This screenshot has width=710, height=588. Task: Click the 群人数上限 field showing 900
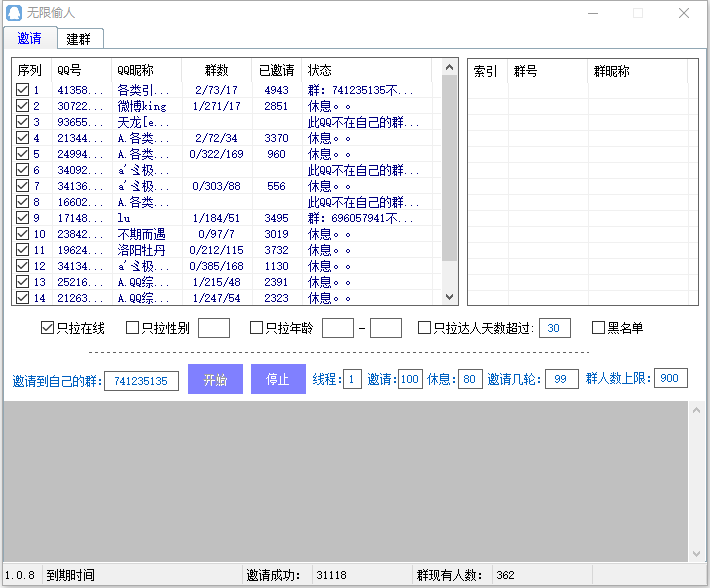671,378
